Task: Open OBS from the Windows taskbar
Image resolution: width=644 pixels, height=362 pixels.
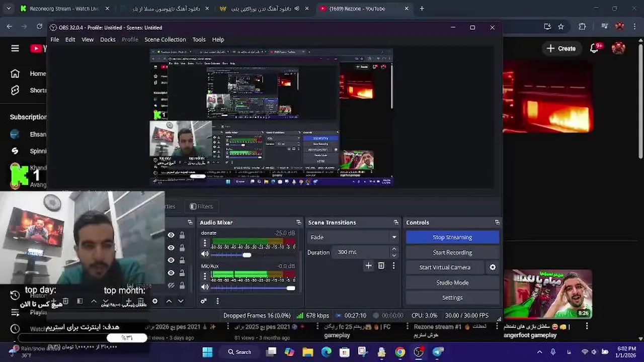Action: click(419, 352)
